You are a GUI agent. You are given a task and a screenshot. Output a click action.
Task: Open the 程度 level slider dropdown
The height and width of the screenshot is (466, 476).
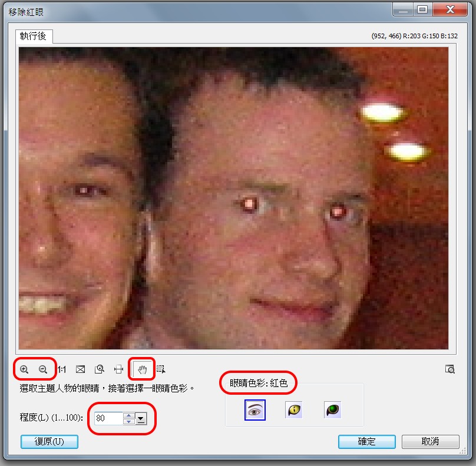point(141,419)
